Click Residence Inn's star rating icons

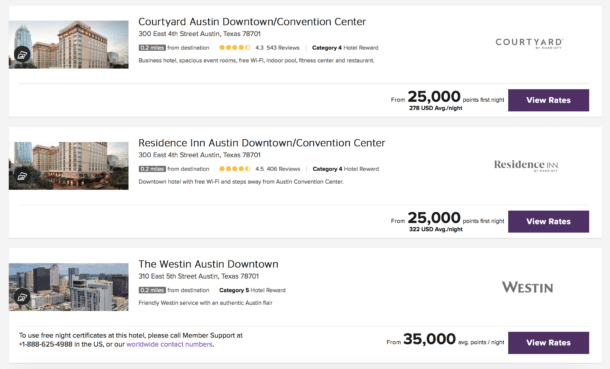click(x=235, y=169)
